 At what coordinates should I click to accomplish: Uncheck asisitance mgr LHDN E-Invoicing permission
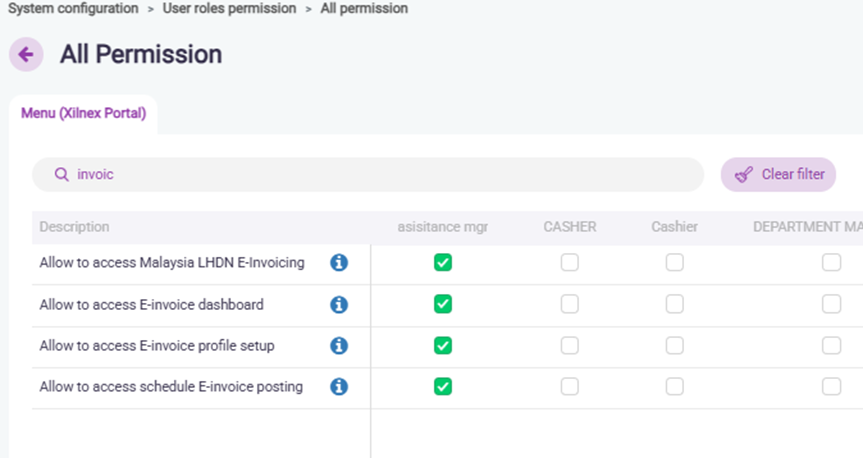point(443,263)
